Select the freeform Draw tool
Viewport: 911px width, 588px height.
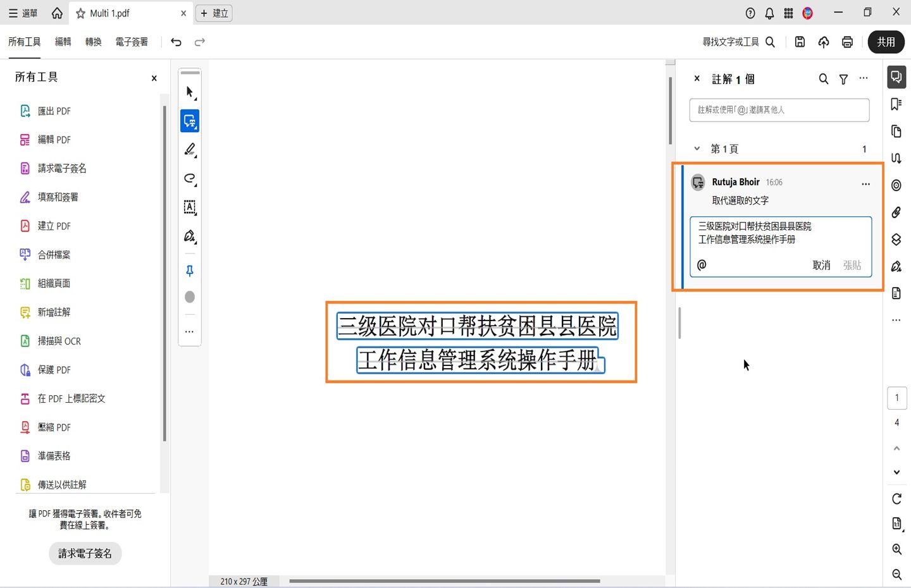pos(189,178)
